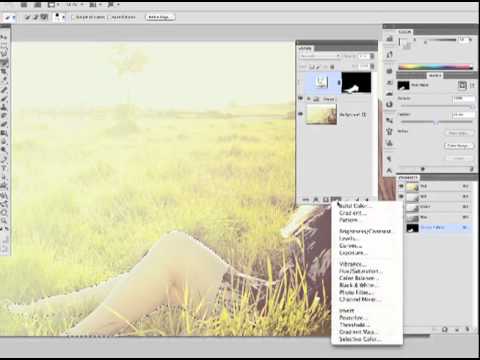The image size is (480, 360).
Task: Click Add pixel mask icon in Masks panel
Action: click(x=463, y=86)
